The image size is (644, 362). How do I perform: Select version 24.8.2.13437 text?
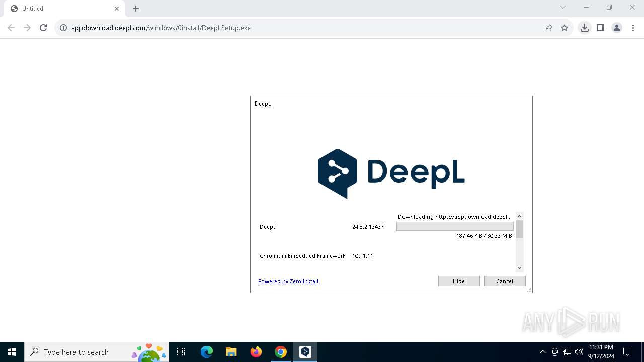coord(368,227)
